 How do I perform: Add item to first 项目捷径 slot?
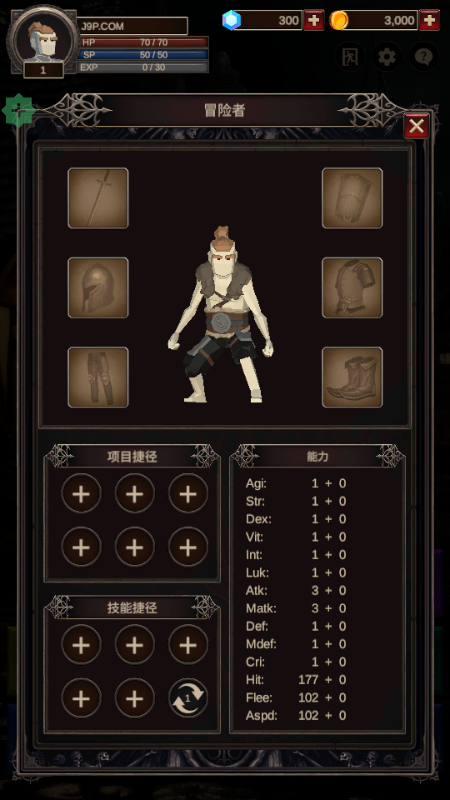pyautogui.click(x=81, y=494)
